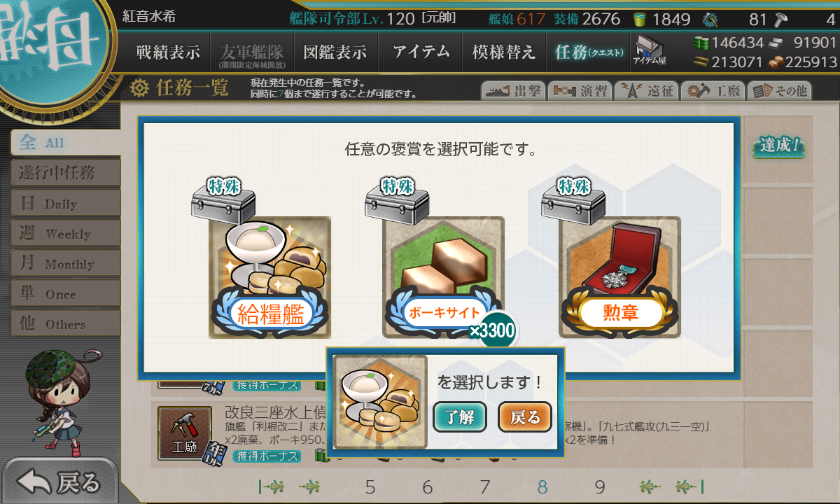Confirm selection with 了解 button
Screen dimensions: 840x504
(460, 418)
